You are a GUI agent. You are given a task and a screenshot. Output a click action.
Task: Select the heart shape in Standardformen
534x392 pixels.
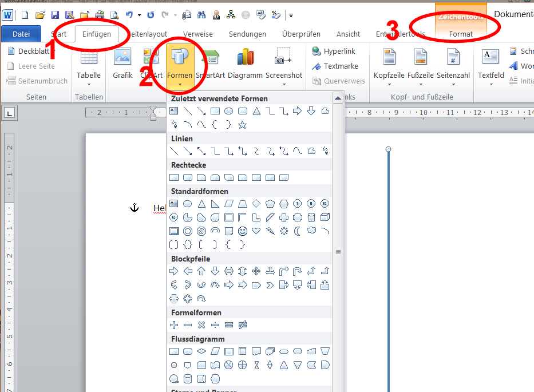[x=256, y=231]
